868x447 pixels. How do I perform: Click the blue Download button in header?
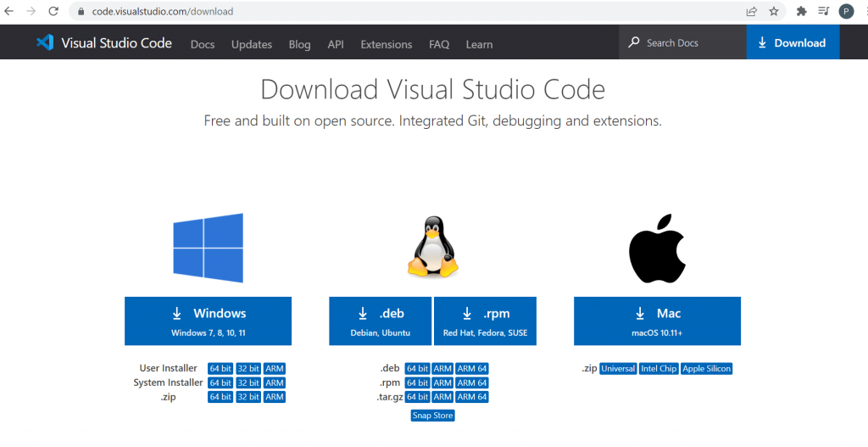[793, 42]
